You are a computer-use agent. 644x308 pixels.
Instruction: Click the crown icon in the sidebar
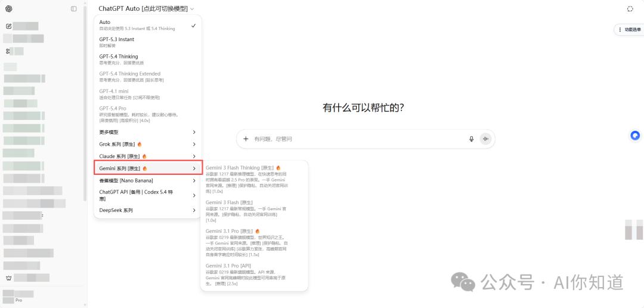coord(8,278)
